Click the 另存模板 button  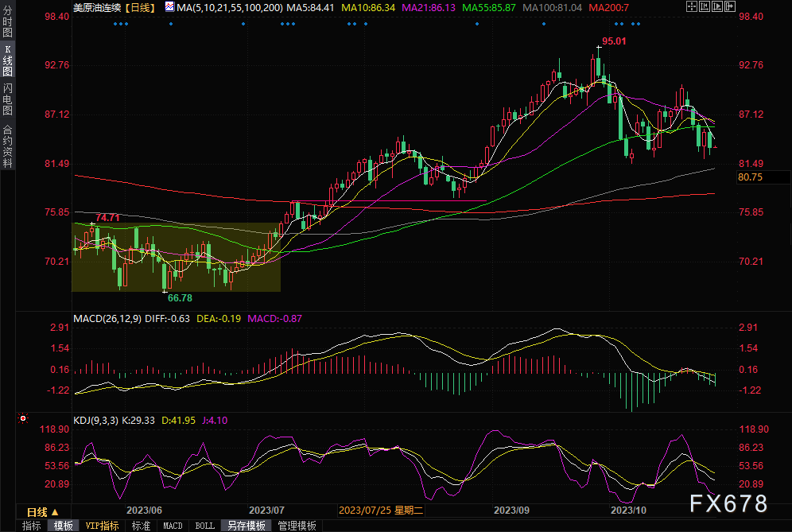pyautogui.click(x=246, y=526)
